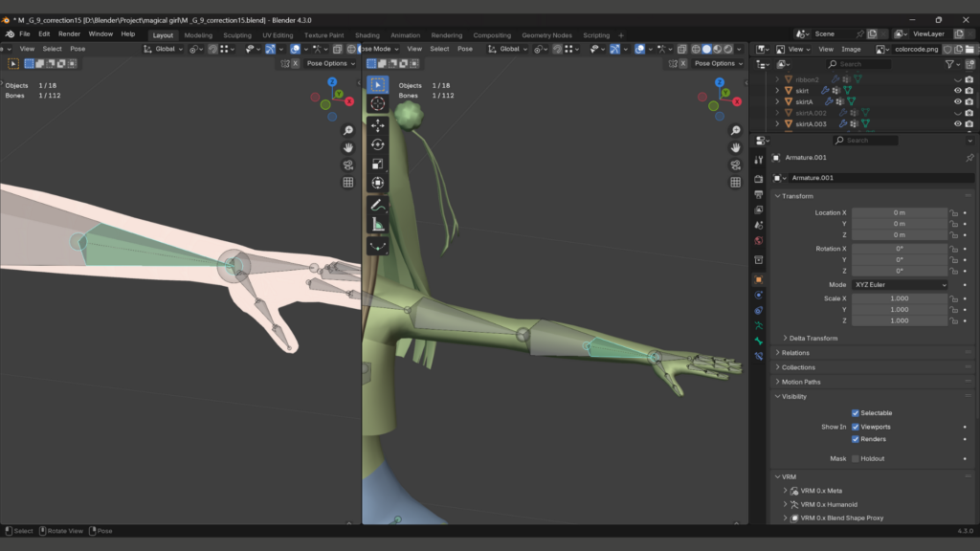Activate the Rotate tool

click(x=378, y=144)
